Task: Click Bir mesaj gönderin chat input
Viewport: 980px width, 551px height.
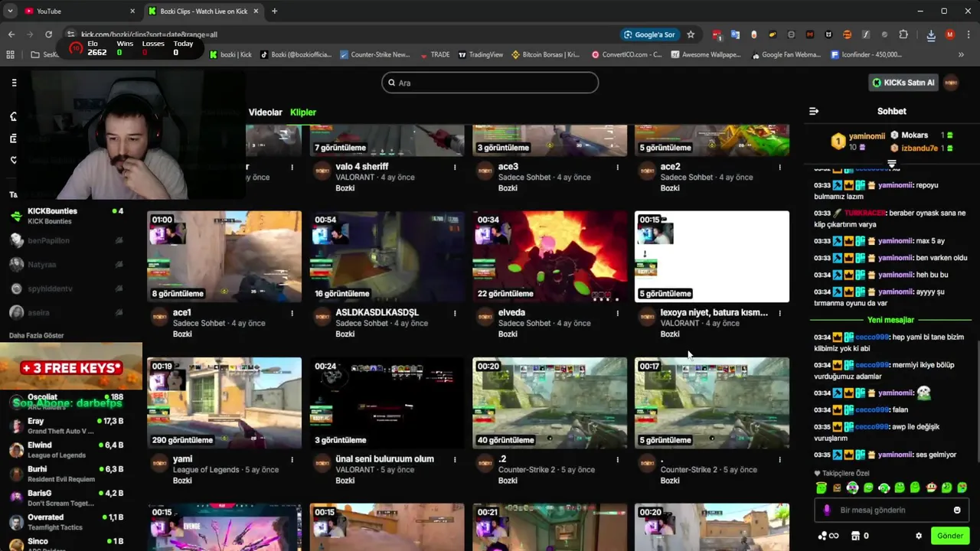Action: 892,510
